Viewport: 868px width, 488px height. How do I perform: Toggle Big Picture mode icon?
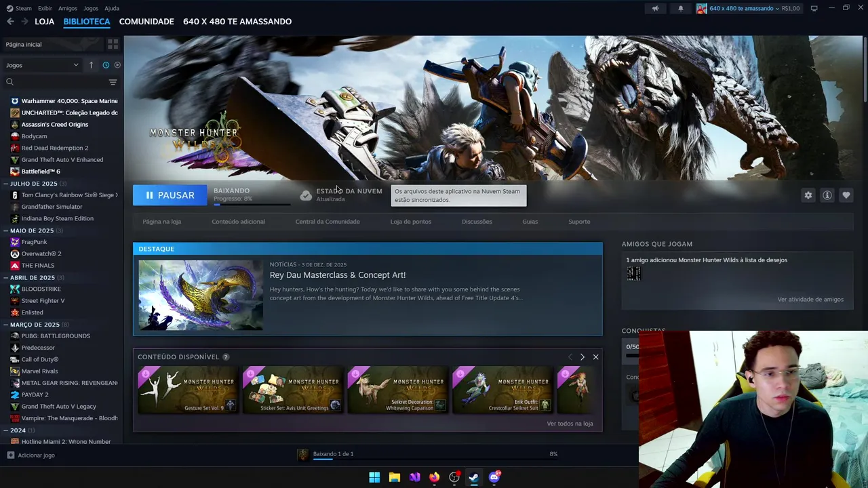click(x=814, y=8)
